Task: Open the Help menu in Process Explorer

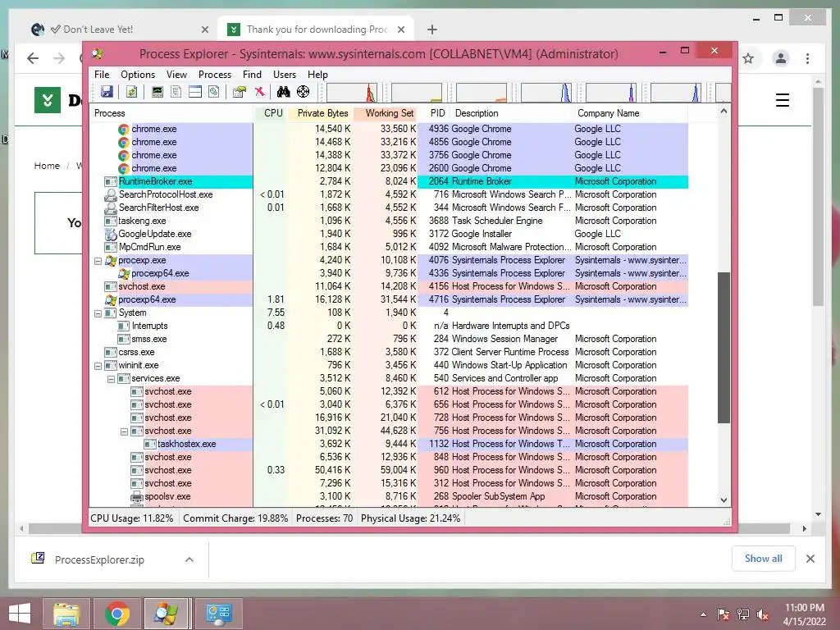Action: point(317,75)
